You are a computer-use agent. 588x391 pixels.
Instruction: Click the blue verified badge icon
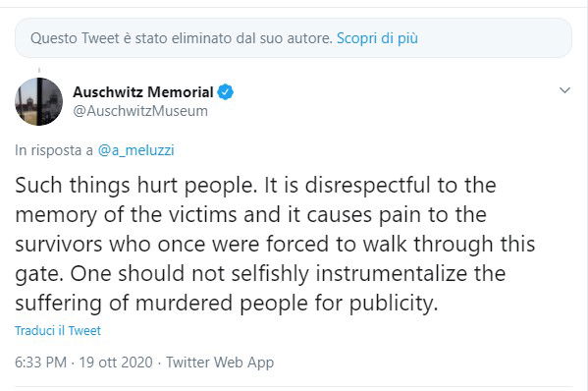(226, 92)
